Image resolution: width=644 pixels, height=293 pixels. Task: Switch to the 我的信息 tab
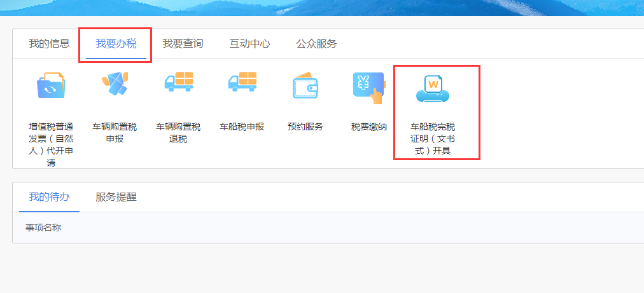click(x=49, y=44)
